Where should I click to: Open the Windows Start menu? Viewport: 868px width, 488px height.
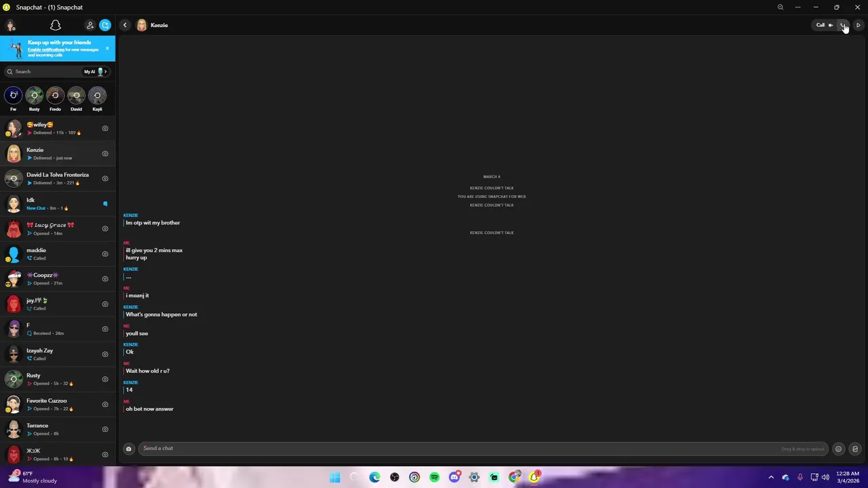[x=334, y=477]
